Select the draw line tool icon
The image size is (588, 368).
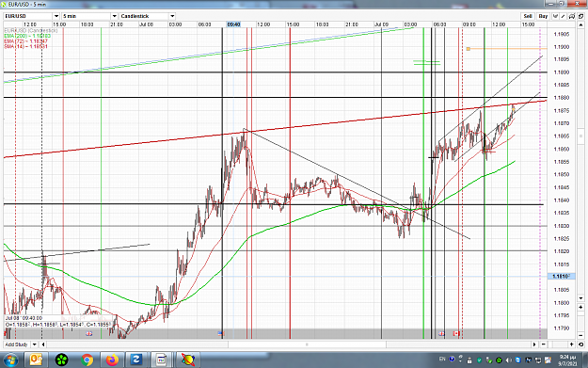(x=564, y=16)
